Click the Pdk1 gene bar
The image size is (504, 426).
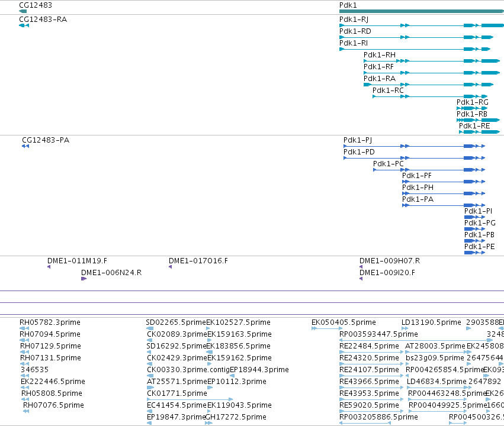pyautogui.click(x=422, y=11)
